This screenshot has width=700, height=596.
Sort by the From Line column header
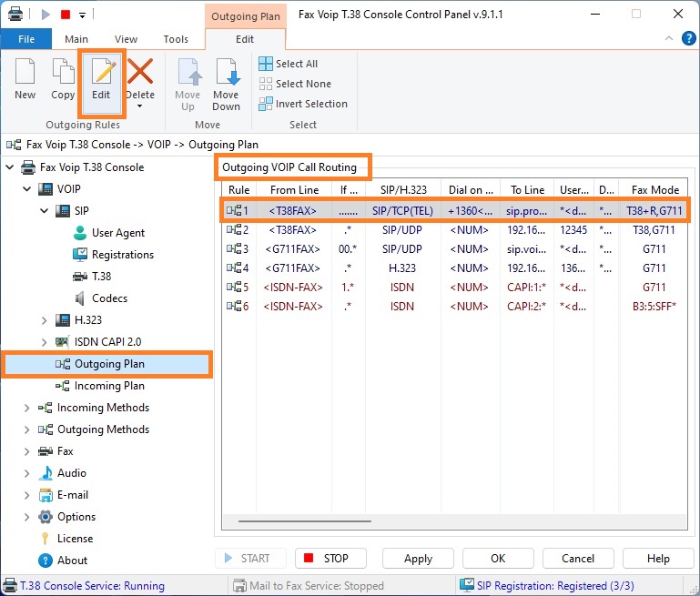294,190
